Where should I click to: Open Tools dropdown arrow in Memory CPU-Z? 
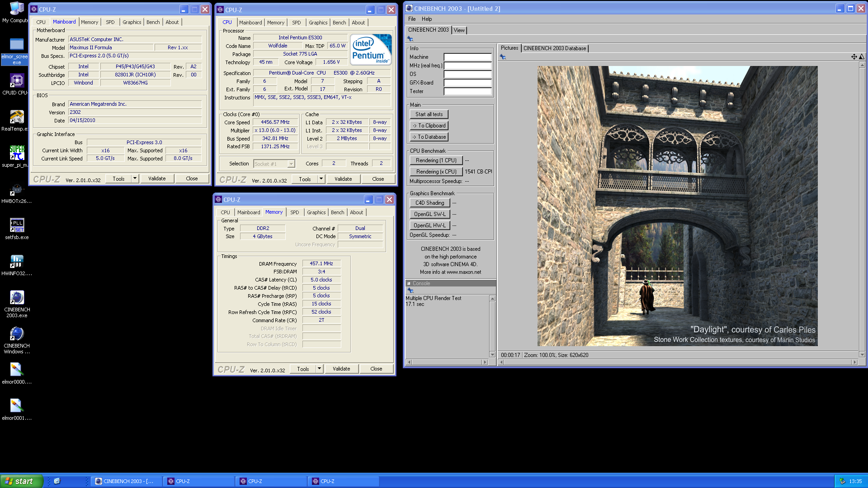(x=319, y=369)
